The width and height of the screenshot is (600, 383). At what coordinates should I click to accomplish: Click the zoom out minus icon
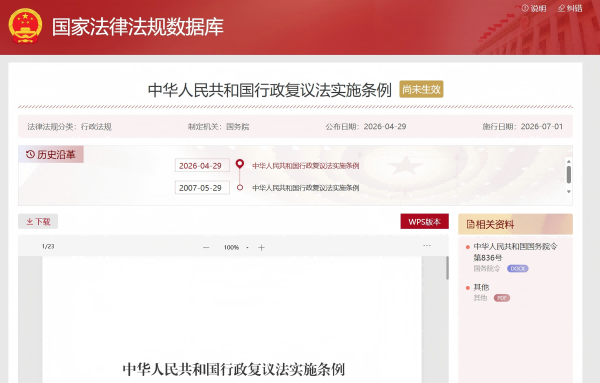[206, 248]
